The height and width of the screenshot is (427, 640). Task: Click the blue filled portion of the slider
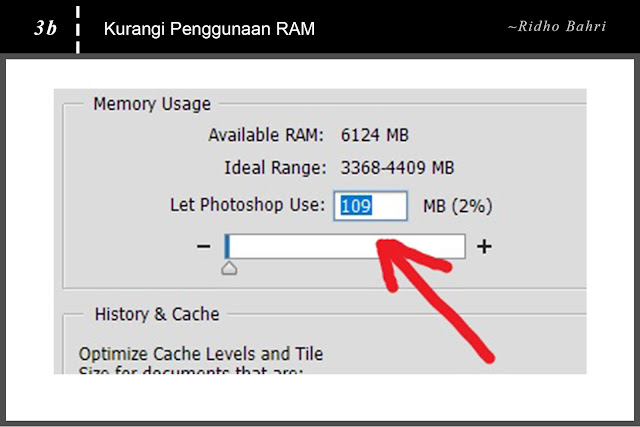point(227,246)
